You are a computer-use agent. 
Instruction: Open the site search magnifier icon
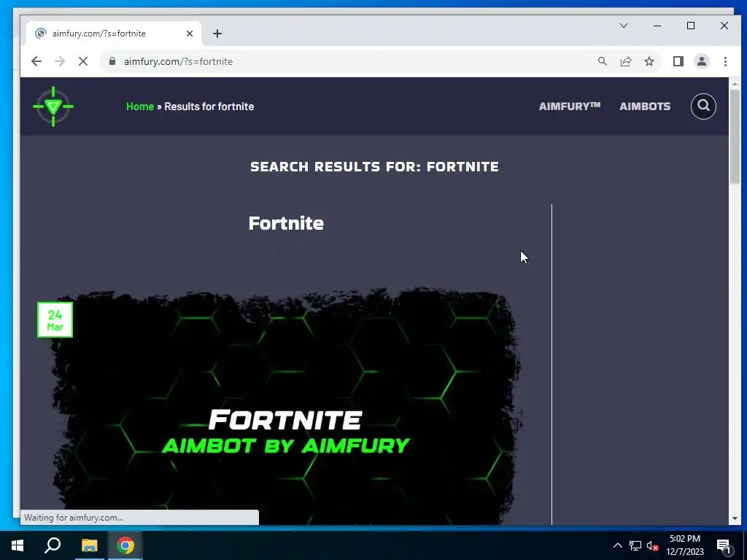coord(703,106)
